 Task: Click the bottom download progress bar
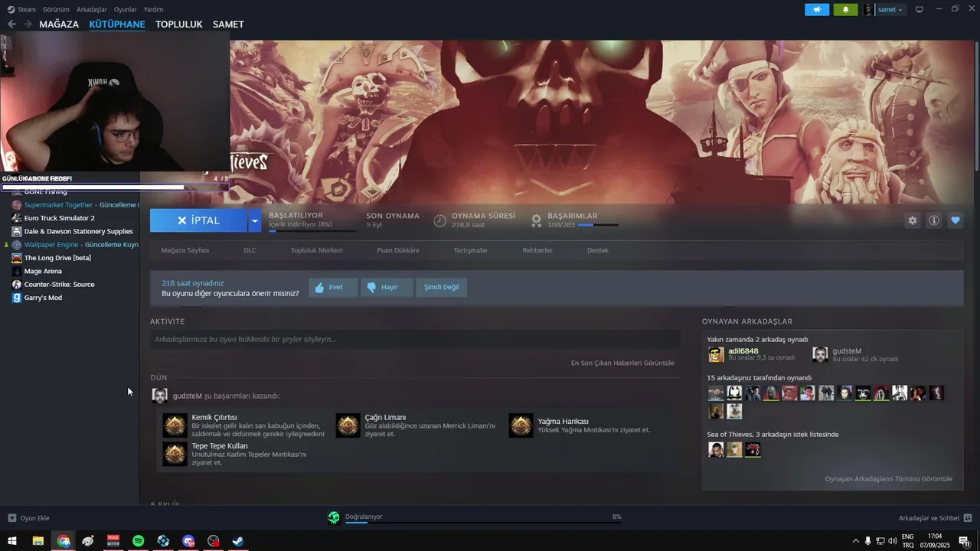tap(483, 523)
